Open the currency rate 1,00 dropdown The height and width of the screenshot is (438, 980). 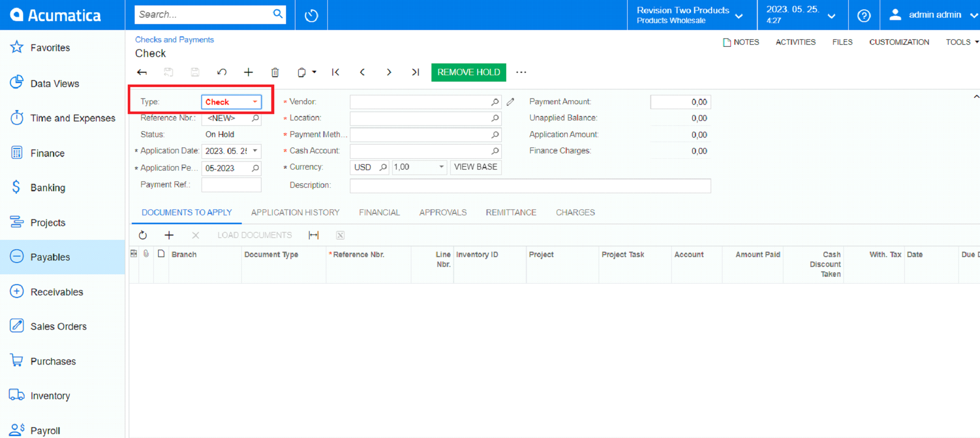pyautogui.click(x=441, y=167)
